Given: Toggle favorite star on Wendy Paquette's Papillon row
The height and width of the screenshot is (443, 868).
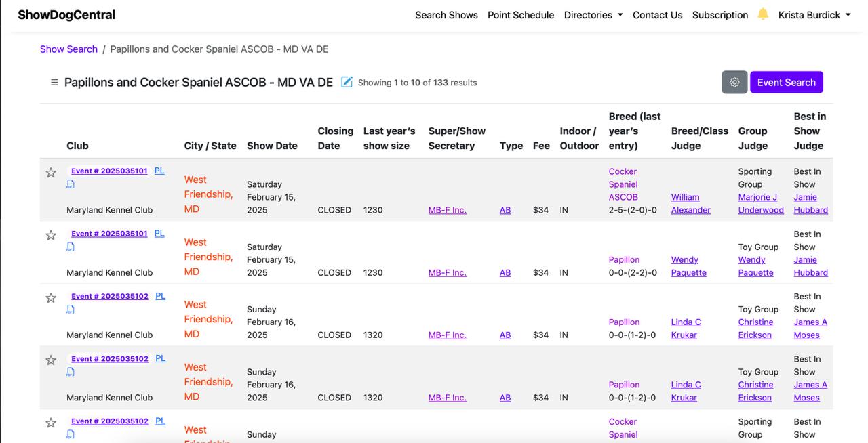Looking at the screenshot, I should pyautogui.click(x=51, y=235).
